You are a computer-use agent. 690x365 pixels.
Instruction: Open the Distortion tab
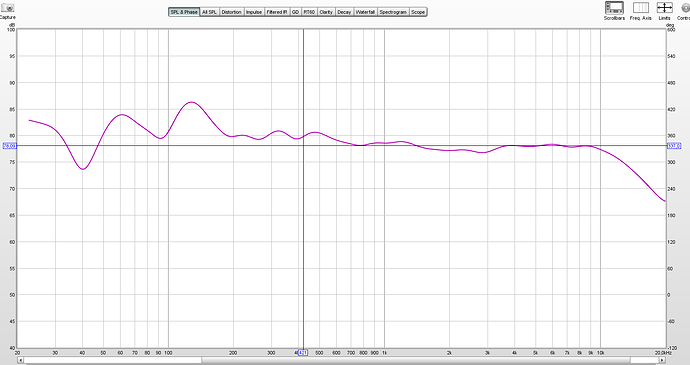point(231,12)
